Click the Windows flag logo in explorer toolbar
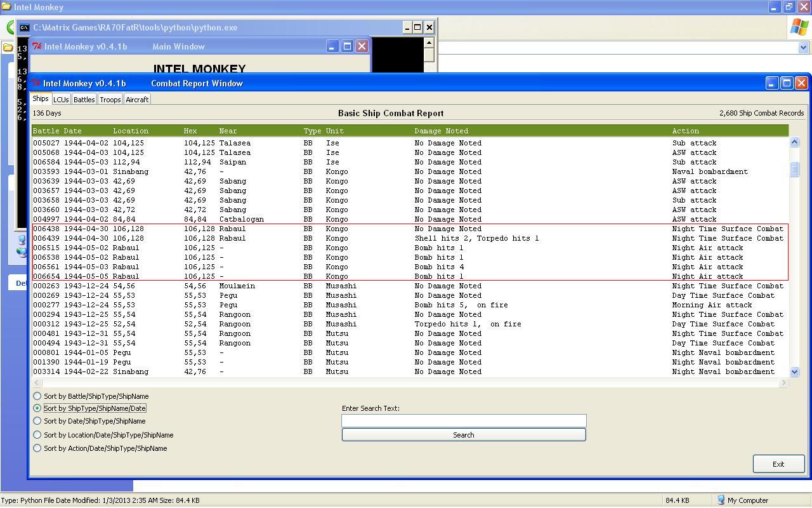 click(799, 27)
